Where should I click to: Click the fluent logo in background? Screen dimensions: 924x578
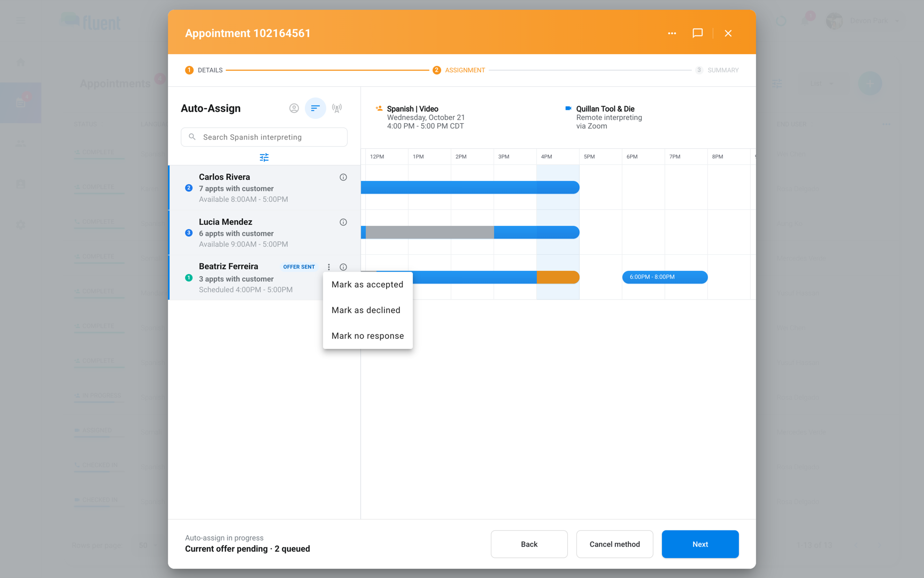[90, 21]
